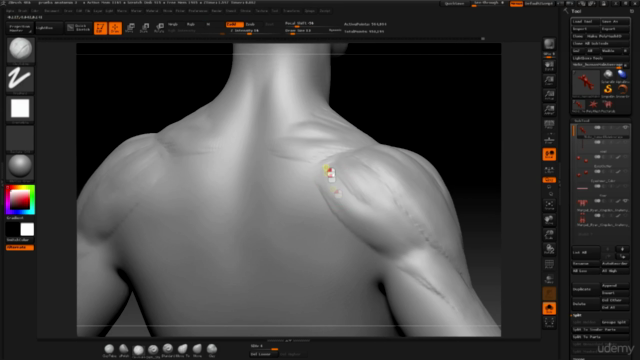This screenshot has height=360, width=640.
Task: Toggle eye visibility on first subtool
Action: [625, 128]
